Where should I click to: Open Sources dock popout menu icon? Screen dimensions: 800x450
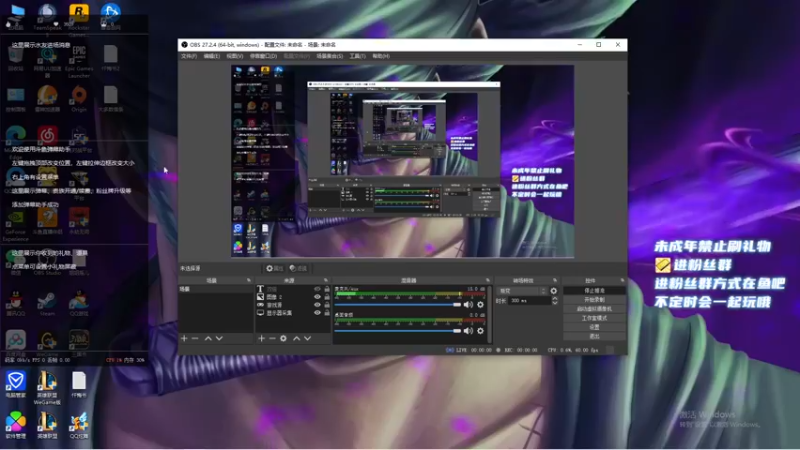326,280
